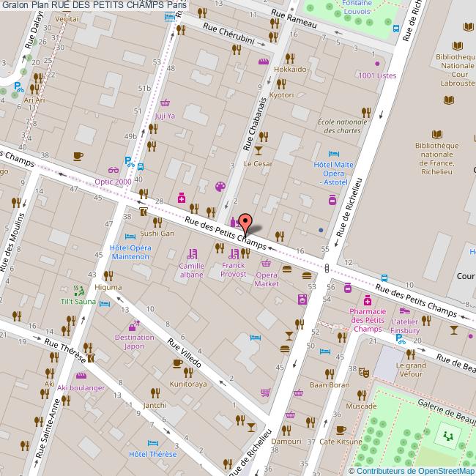This screenshot has height=476, width=476.
Task: Select the Til't Sauna icon
Action: [78, 290]
